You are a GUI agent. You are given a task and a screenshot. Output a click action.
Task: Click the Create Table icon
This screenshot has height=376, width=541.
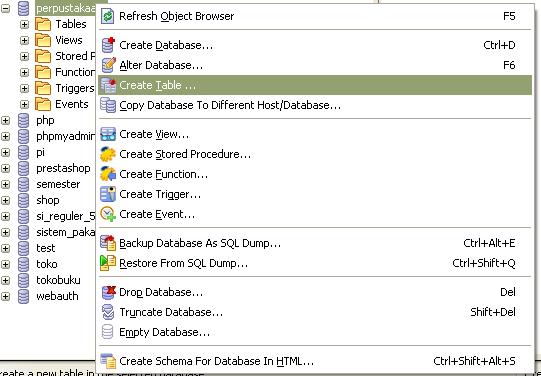pyautogui.click(x=108, y=85)
